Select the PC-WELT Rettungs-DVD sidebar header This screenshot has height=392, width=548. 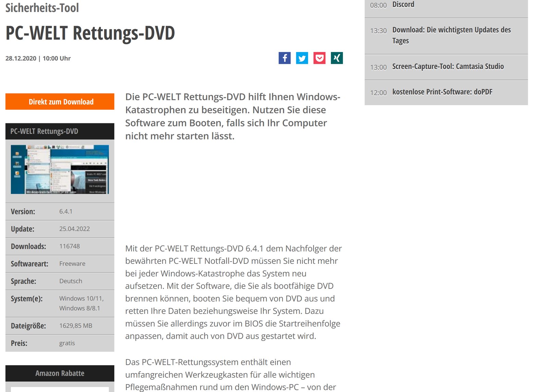(x=60, y=131)
